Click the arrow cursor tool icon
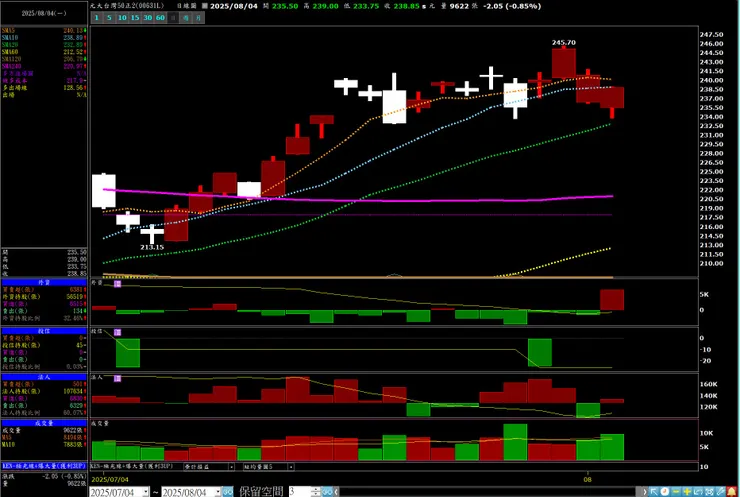 (x=654, y=492)
